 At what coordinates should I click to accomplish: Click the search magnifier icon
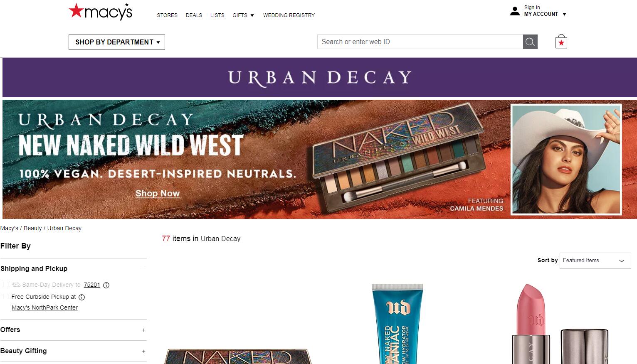coord(530,42)
